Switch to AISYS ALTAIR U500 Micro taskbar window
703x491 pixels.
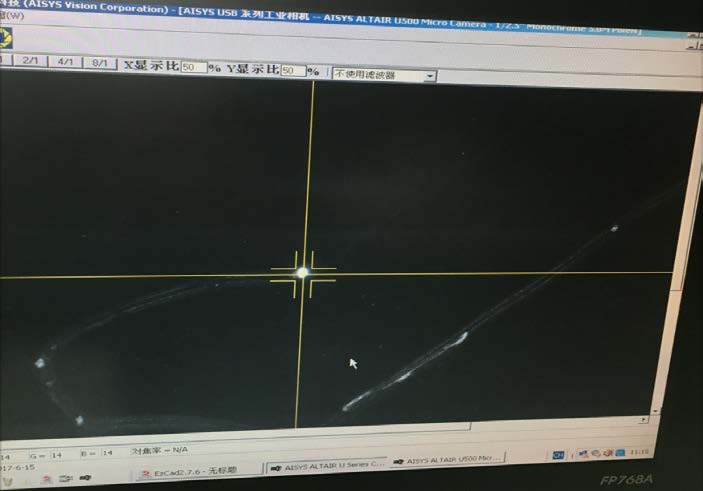446,459
